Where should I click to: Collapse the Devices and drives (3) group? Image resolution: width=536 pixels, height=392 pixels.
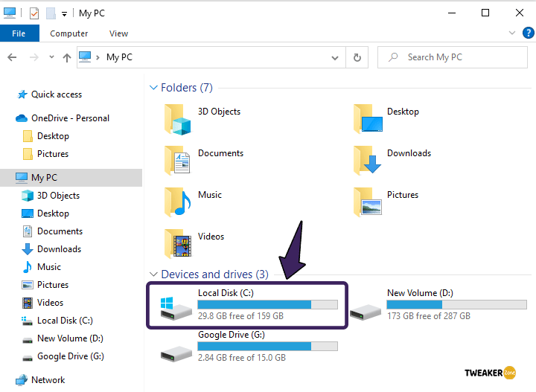point(153,274)
